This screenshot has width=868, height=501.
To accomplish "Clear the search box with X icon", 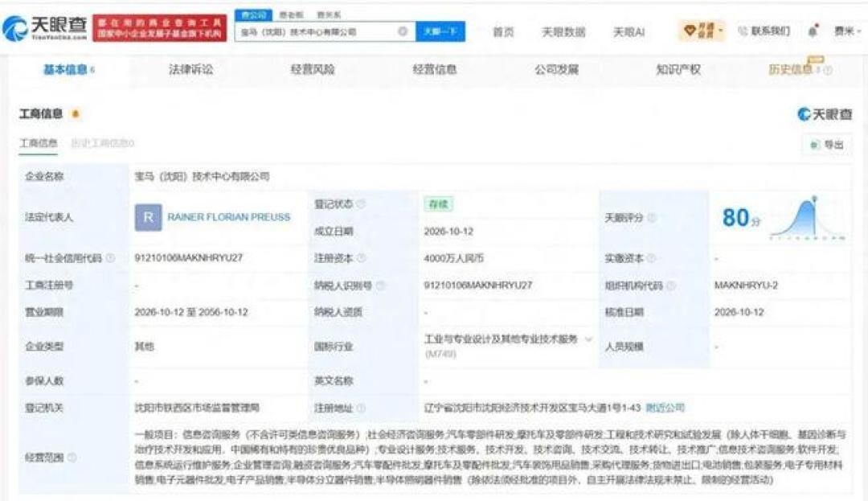I will coord(403,31).
